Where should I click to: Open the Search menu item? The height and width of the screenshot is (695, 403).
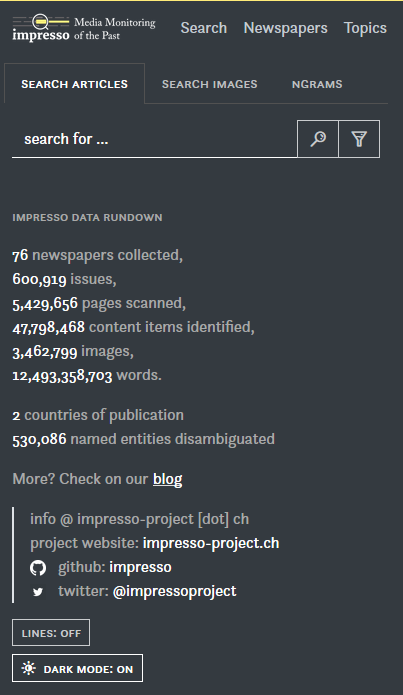click(204, 28)
